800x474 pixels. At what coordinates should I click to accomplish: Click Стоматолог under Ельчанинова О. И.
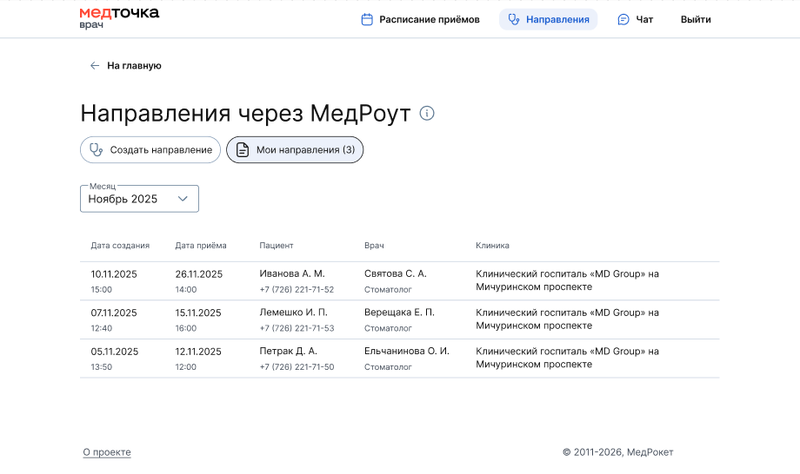388,367
